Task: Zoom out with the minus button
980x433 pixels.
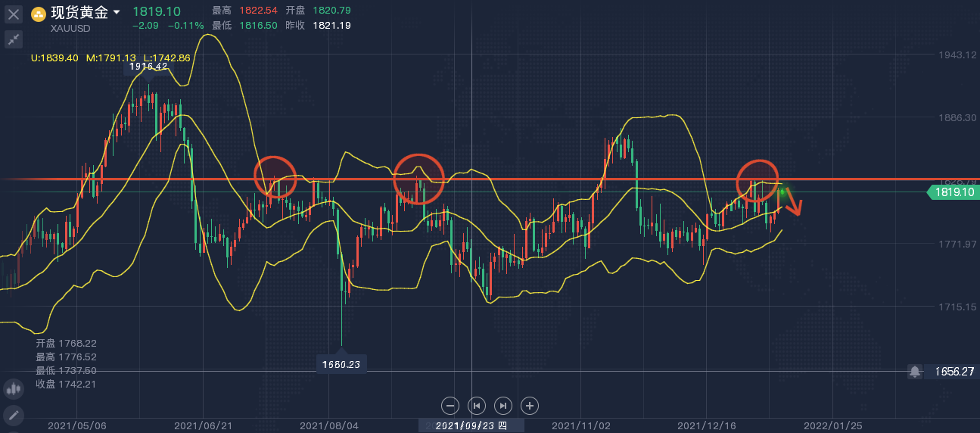Action: (x=450, y=406)
